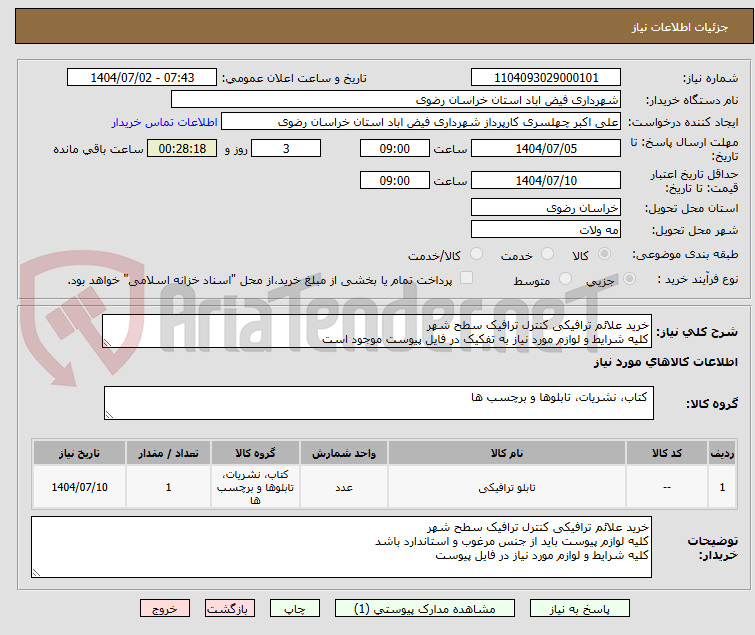Click the تابلو ترافیکی item name cell
Screen dimensions: 755x635
tap(507, 487)
